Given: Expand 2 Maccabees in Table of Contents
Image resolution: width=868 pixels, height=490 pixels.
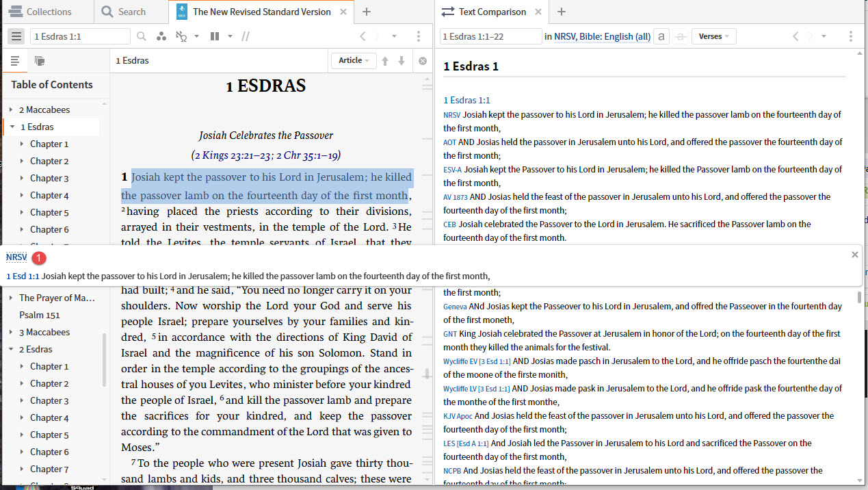Looking at the screenshot, I should [x=12, y=109].
